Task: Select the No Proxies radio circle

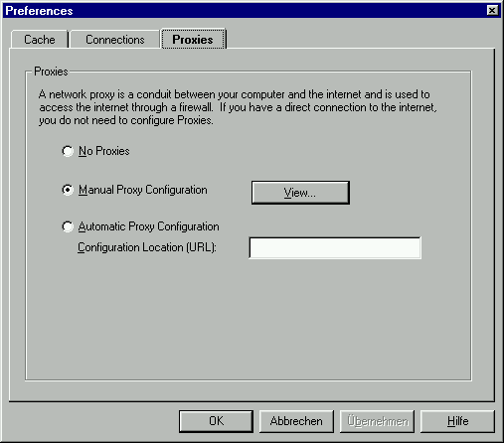Action: [68, 151]
